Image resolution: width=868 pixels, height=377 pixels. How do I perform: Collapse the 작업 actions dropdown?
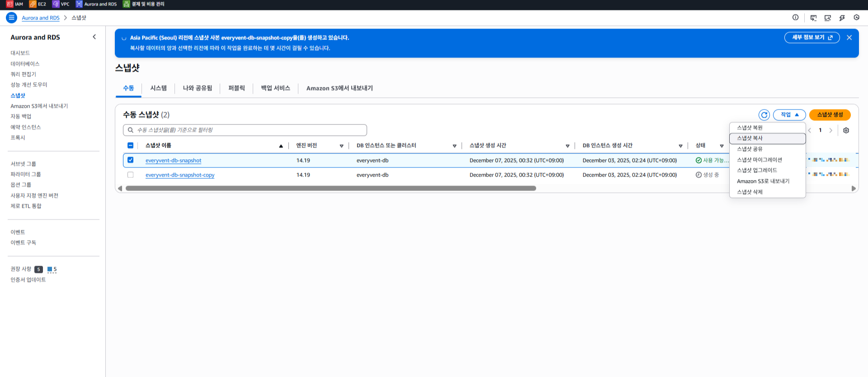click(x=789, y=115)
